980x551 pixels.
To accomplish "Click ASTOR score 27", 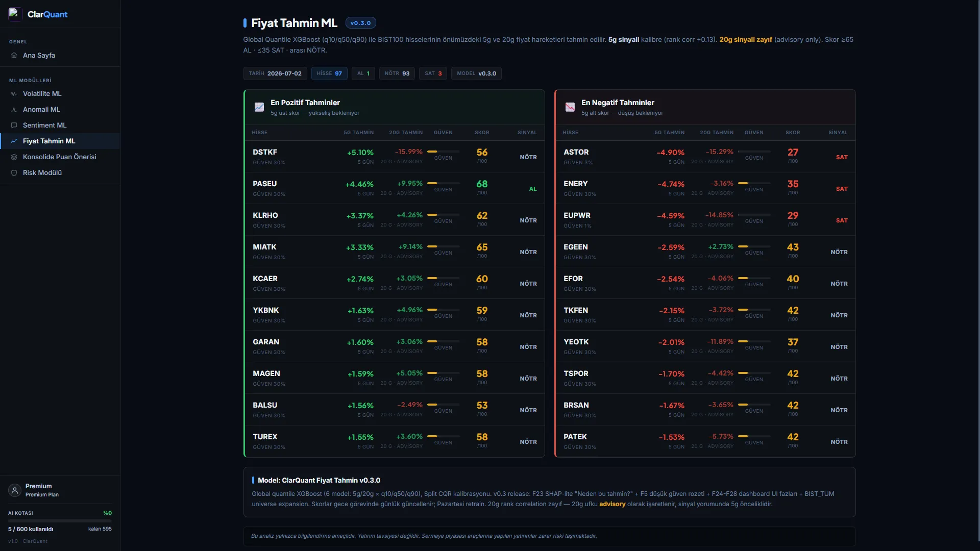I will coord(793,152).
